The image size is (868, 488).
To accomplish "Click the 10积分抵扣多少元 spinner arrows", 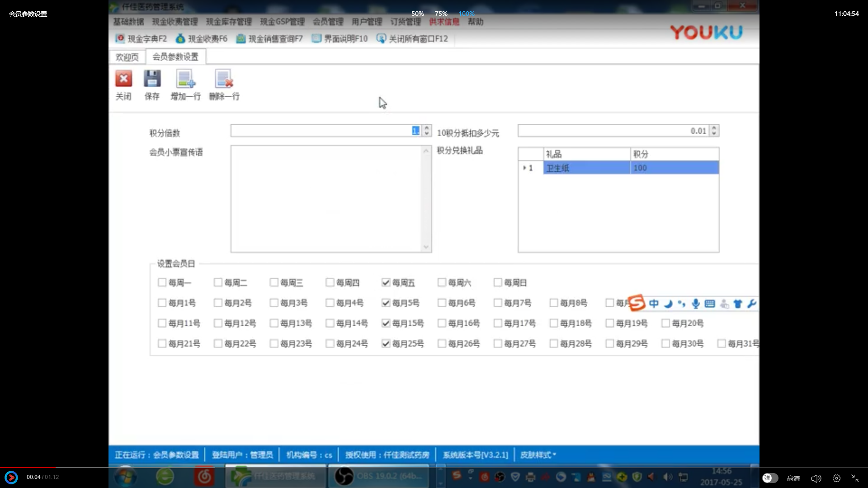I will point(714,131).
